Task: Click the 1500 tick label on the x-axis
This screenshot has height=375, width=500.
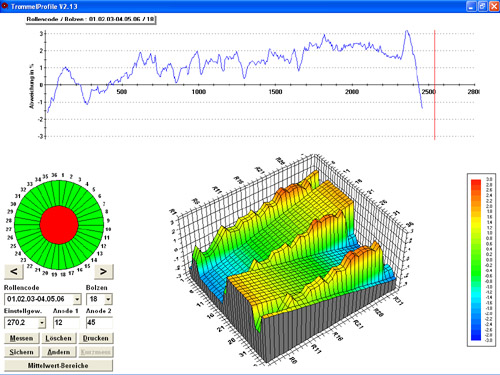Action: click(275, 92)
